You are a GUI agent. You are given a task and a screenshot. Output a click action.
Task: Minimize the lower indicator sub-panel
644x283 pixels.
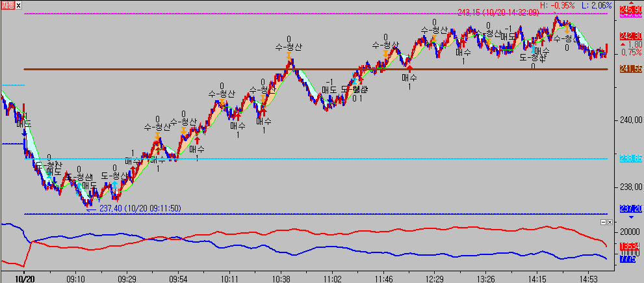pos(603,222)
